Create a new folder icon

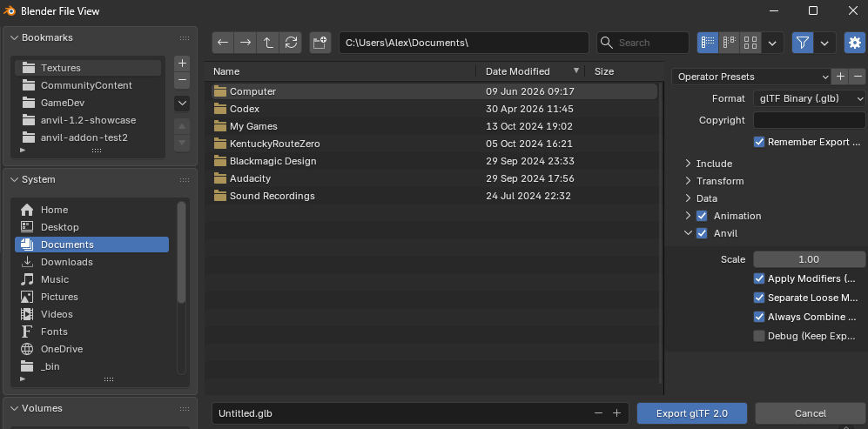pos(320,43)
